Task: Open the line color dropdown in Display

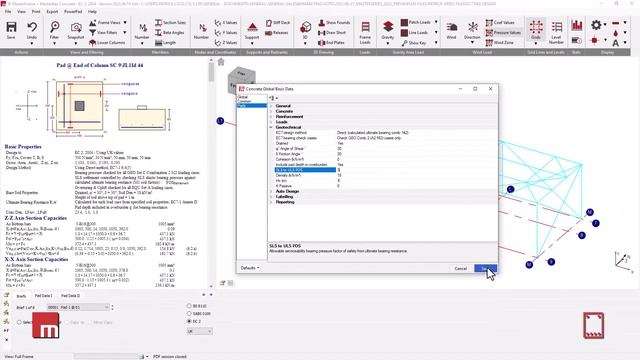Action: click(x=625, y=23)
